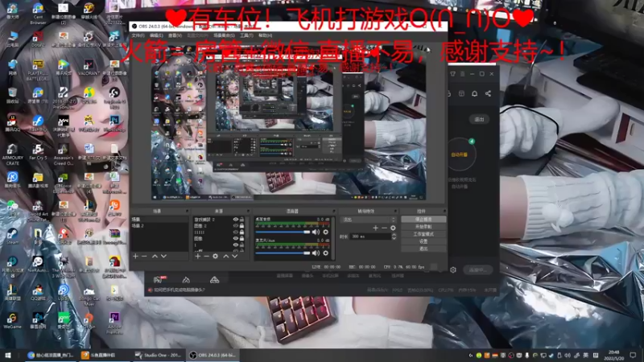644x362 pixels.
Task: Open the scene transition type dropdown
Action: [368, 220]
